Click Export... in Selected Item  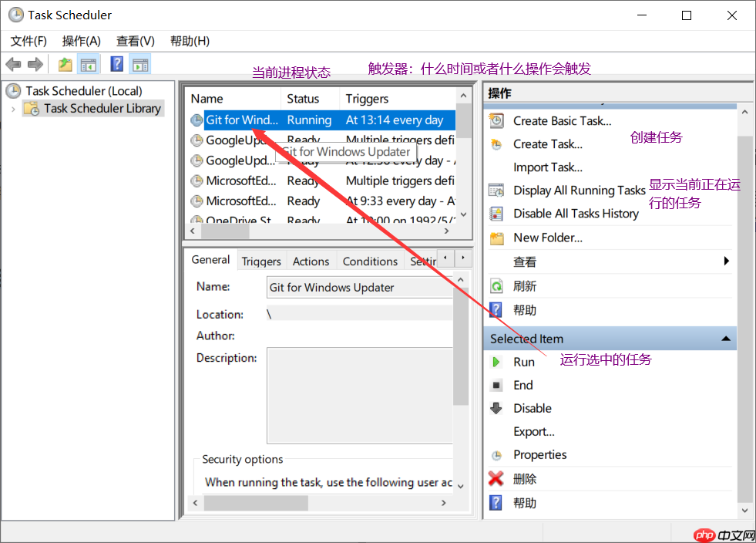pos(534,431)
